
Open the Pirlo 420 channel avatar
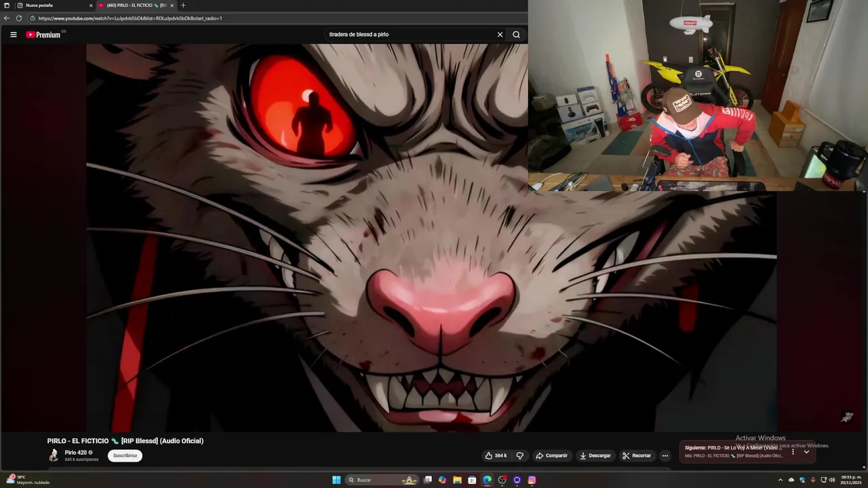point(54,455)
